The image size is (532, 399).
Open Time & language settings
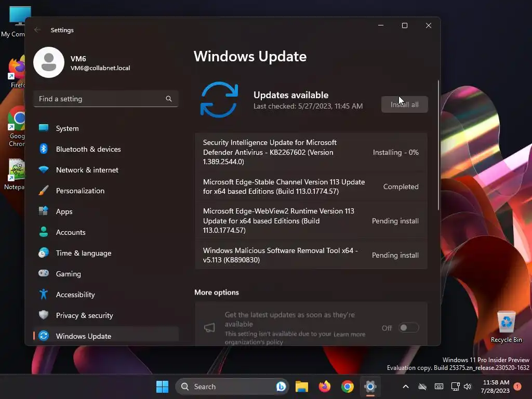click(x=106, y=253)
